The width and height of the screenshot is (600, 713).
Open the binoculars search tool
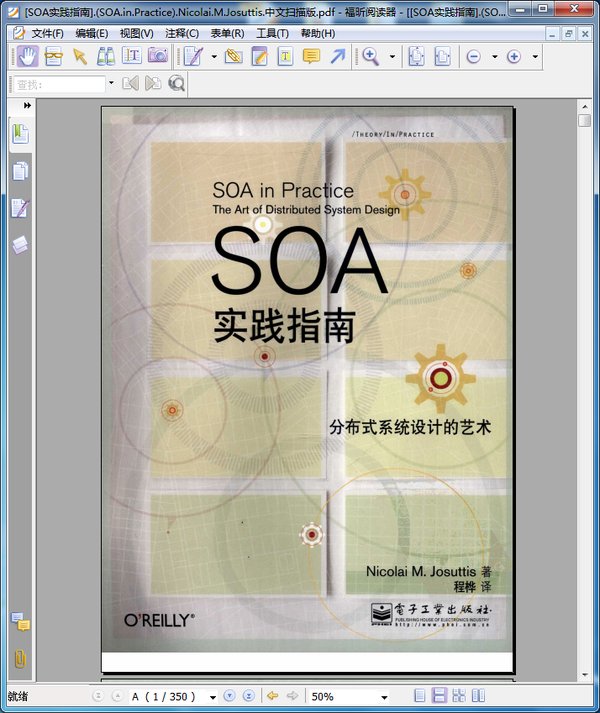[106, 57]
